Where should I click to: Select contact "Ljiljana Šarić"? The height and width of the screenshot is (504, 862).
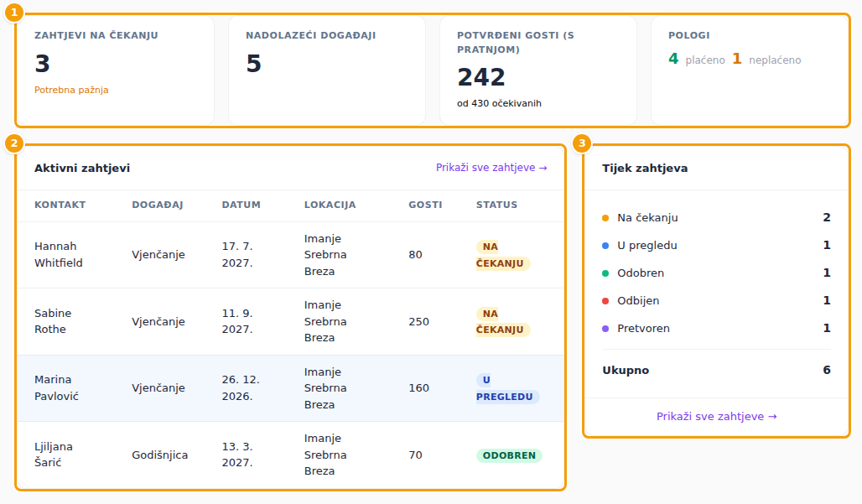tap(54, 455)
